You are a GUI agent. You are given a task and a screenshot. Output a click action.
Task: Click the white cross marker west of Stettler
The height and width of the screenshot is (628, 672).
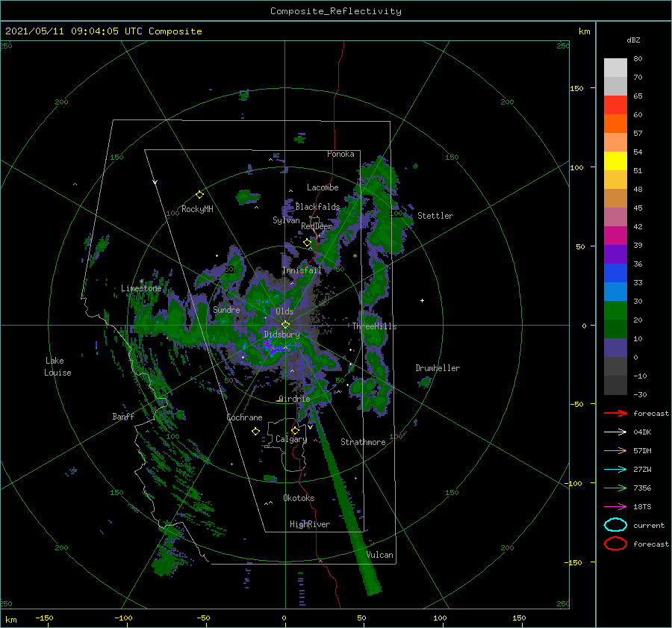click(422, 300)
